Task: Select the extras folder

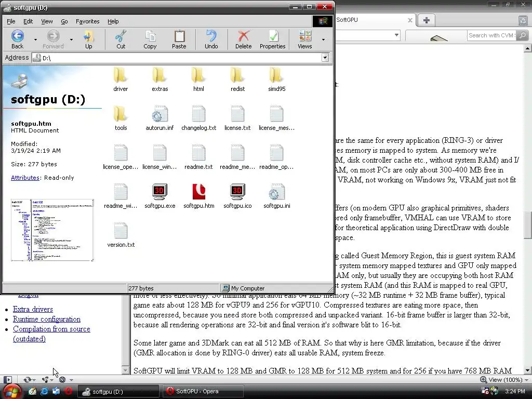Action: [x=159, y=79]
